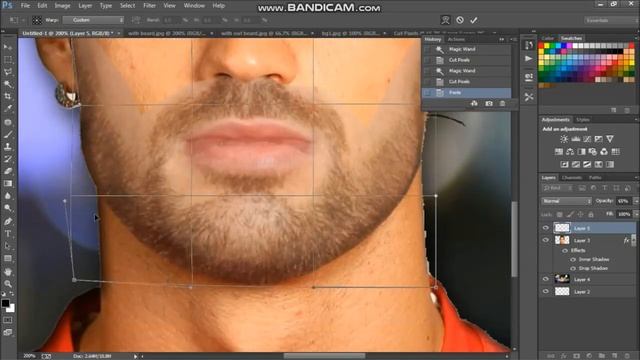Hide Layer 3 visibility eye

(546, 240)
